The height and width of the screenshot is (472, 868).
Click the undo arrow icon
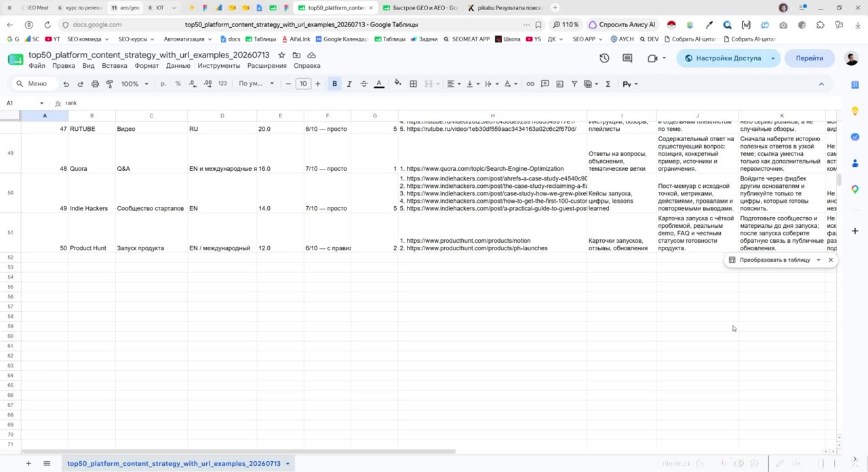[x=66, y=84]
